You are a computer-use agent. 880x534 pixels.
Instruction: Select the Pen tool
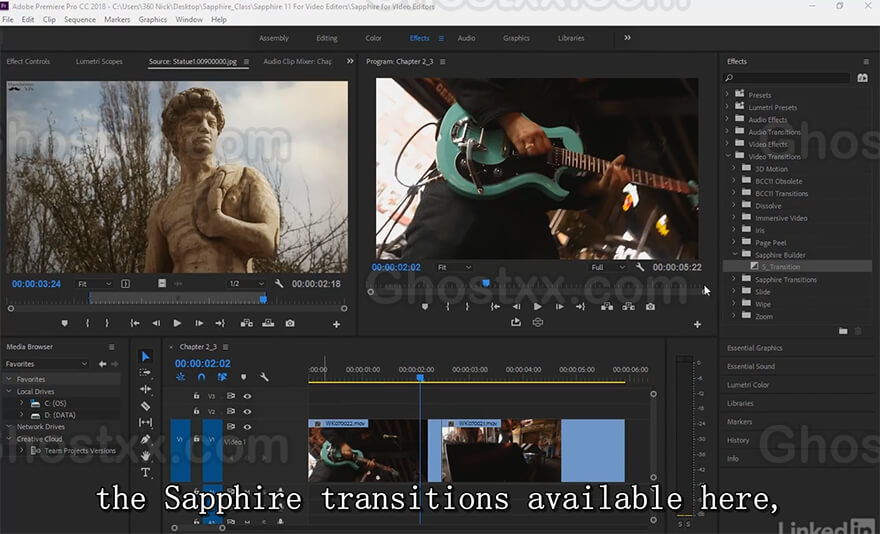point(145,439)
